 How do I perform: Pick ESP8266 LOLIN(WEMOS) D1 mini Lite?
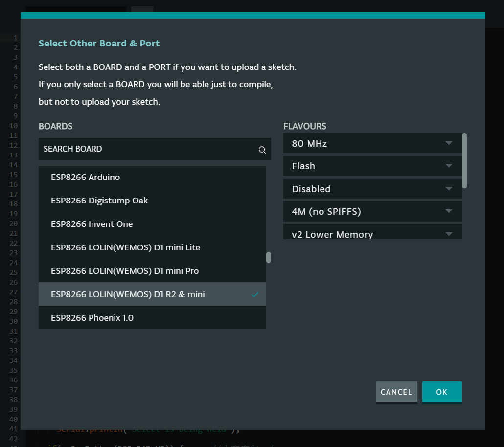152,247
